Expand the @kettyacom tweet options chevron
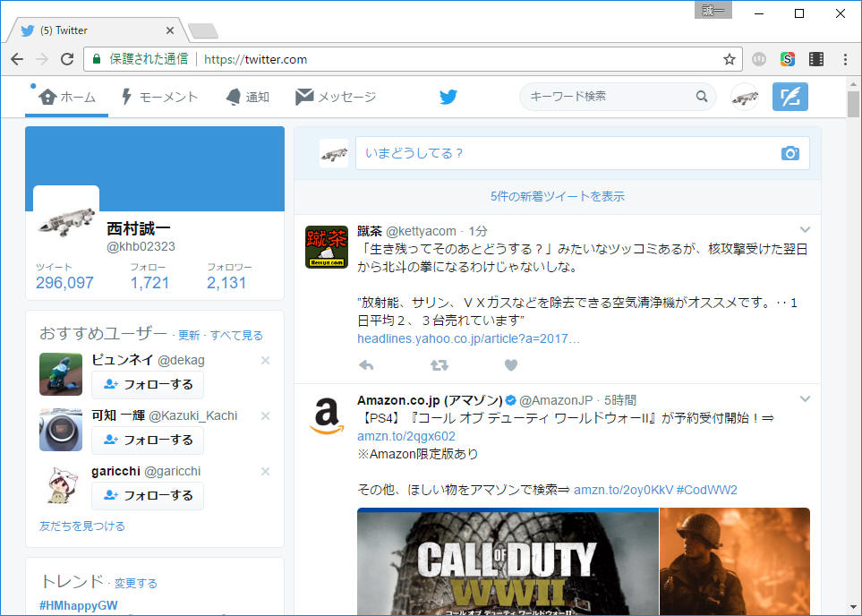862x616 pixels. tap(805, 229)
